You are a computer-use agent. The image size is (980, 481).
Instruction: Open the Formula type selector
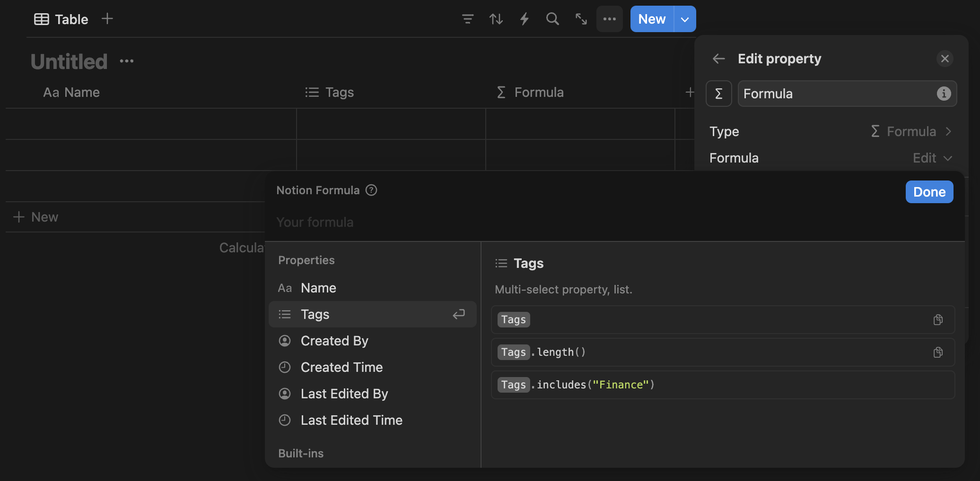pyautogui.click(x=911, y=131)
